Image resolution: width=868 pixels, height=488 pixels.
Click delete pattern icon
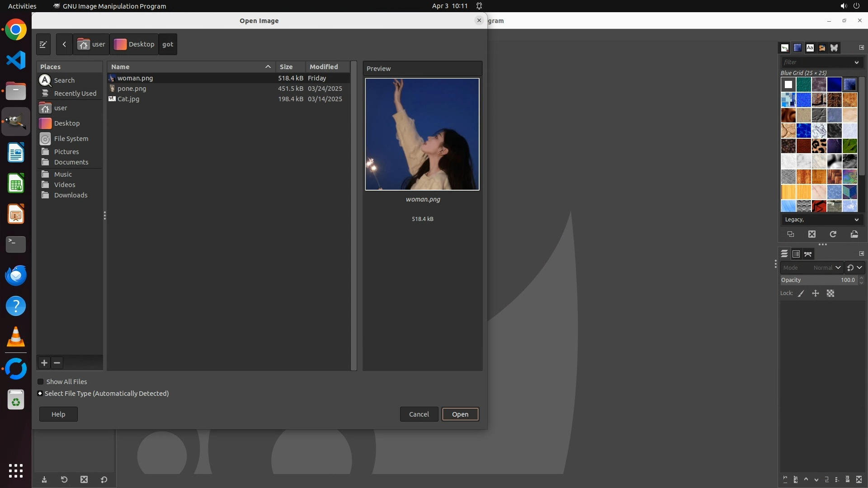(812, 234)
